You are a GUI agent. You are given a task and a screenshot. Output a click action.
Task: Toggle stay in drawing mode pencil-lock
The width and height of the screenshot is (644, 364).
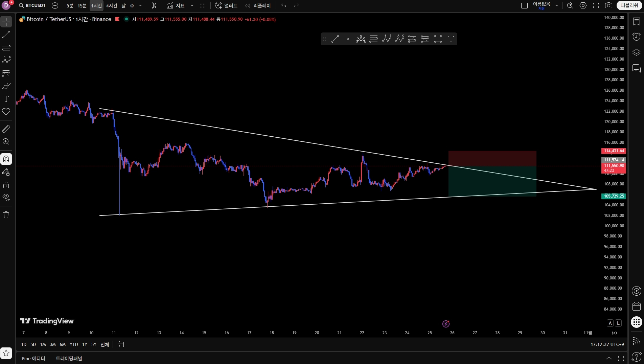(x=6, y=172)
